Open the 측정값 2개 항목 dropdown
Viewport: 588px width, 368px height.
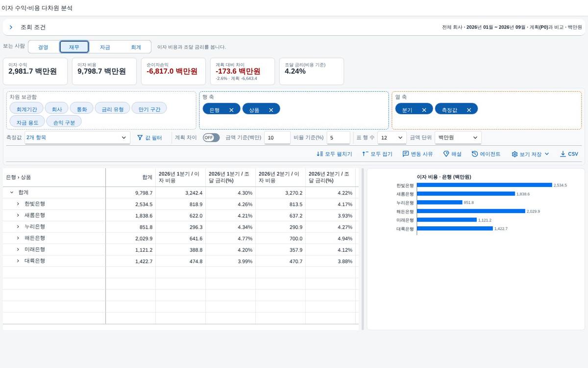tap(77, 138)
